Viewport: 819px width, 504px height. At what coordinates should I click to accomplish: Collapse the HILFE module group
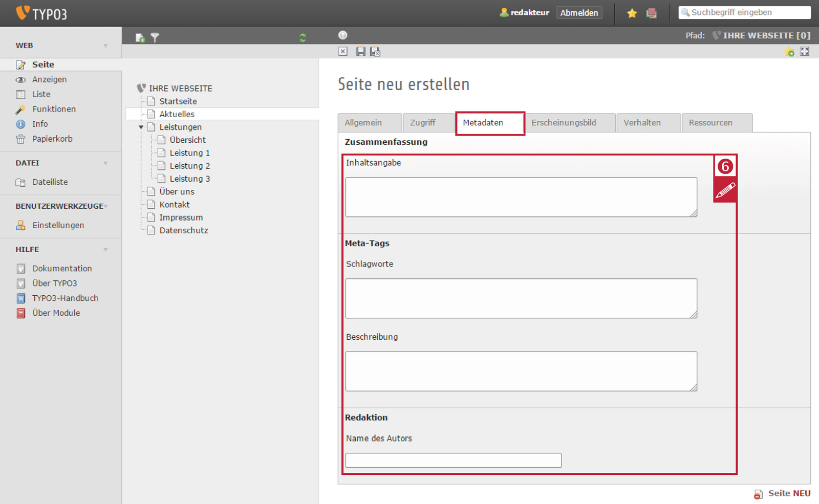pos(105,250)
